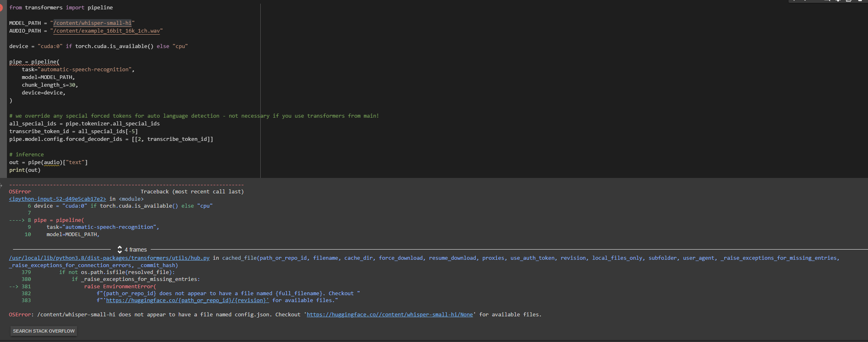Viewport: 868px width, 342px height.
Task: Open the ipython-input-52 traceback link
Action: (x=57, y=199)
